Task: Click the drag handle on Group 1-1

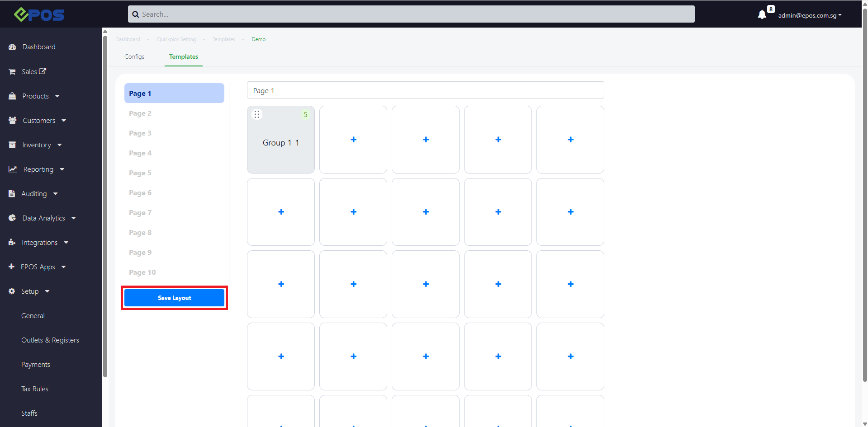Action: coord(257,114)
